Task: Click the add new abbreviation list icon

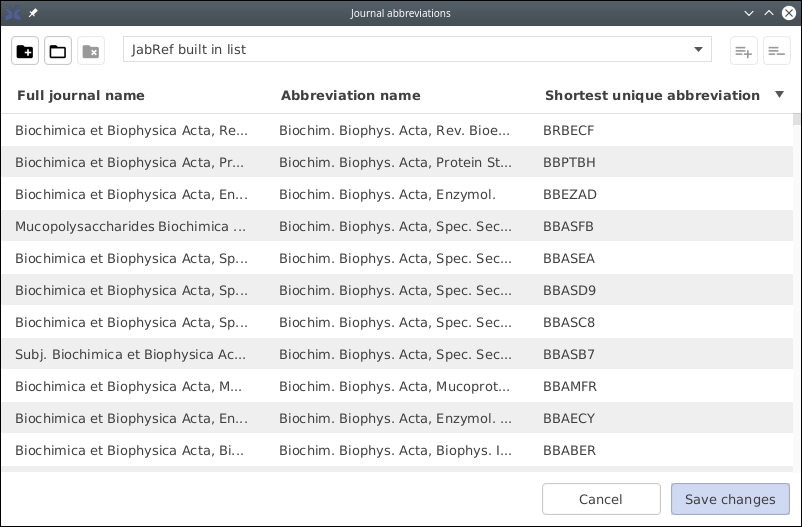Action: (x=25, y=51)
